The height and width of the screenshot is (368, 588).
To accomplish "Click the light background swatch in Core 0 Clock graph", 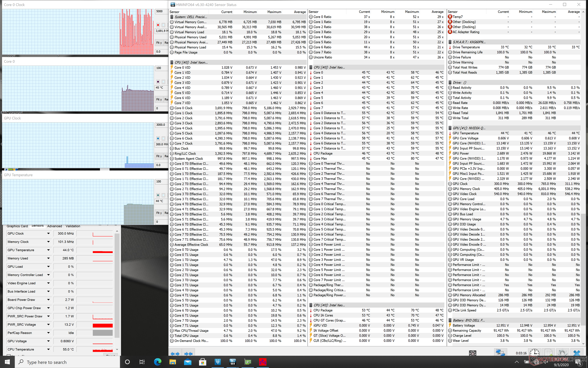I will [x=164, y=25].
